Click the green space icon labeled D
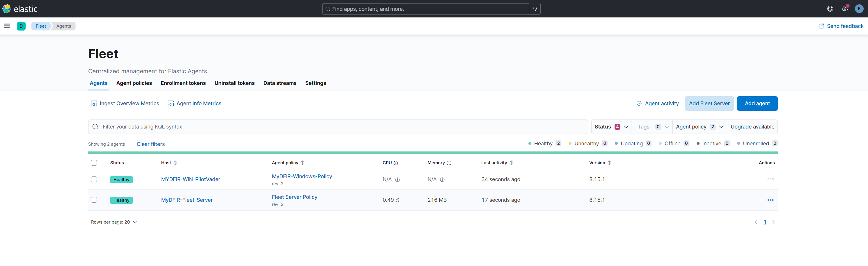868x266 pixels. coord(21,26)
